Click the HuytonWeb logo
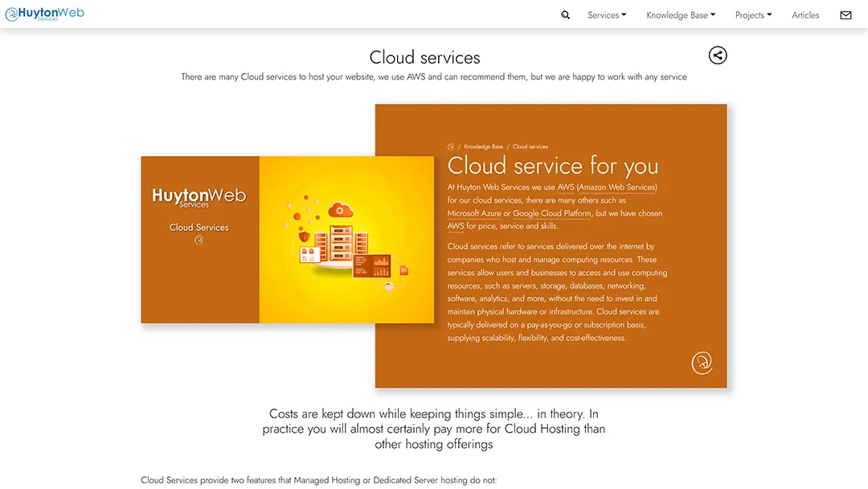 pos(45,13)
